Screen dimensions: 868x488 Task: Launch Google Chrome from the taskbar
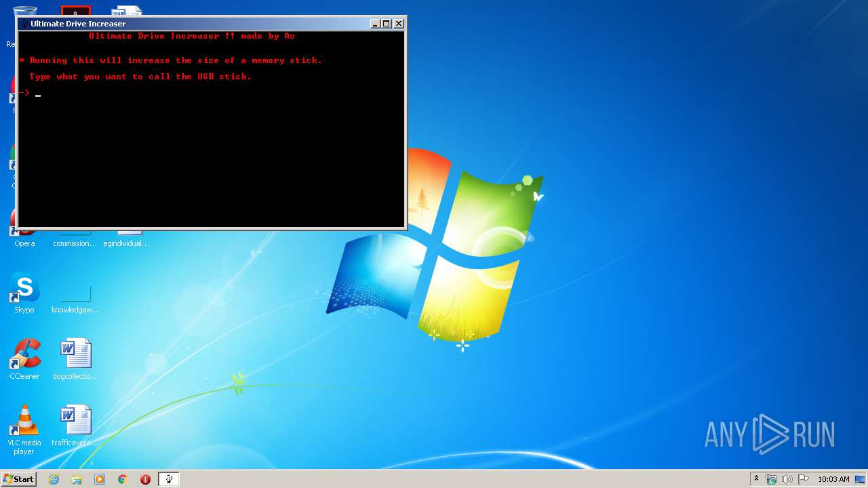coord(123,479)
